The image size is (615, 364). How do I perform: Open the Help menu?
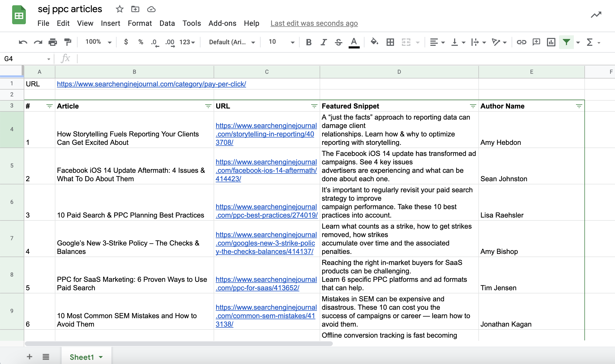tap(252, 23)
